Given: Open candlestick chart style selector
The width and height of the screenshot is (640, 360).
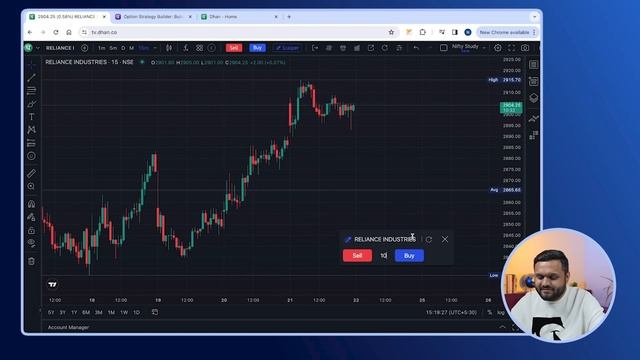Looking at the screenshot, I should [169, 48].
